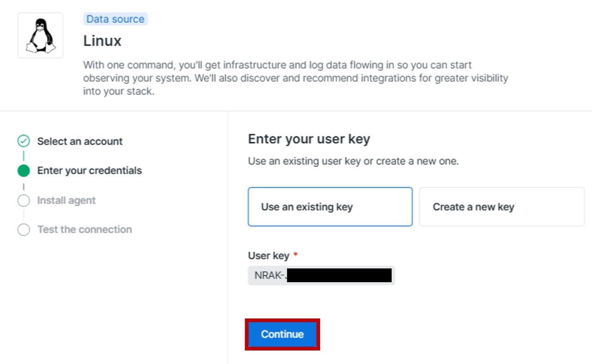Click the Data source badge
Screen dimensions: 592x364
[x=115, y=19]
